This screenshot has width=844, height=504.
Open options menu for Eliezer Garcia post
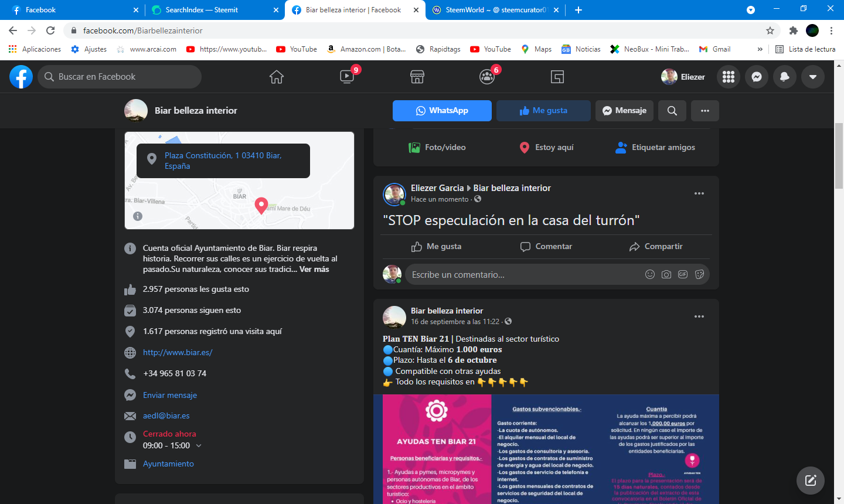click(699, 193)
